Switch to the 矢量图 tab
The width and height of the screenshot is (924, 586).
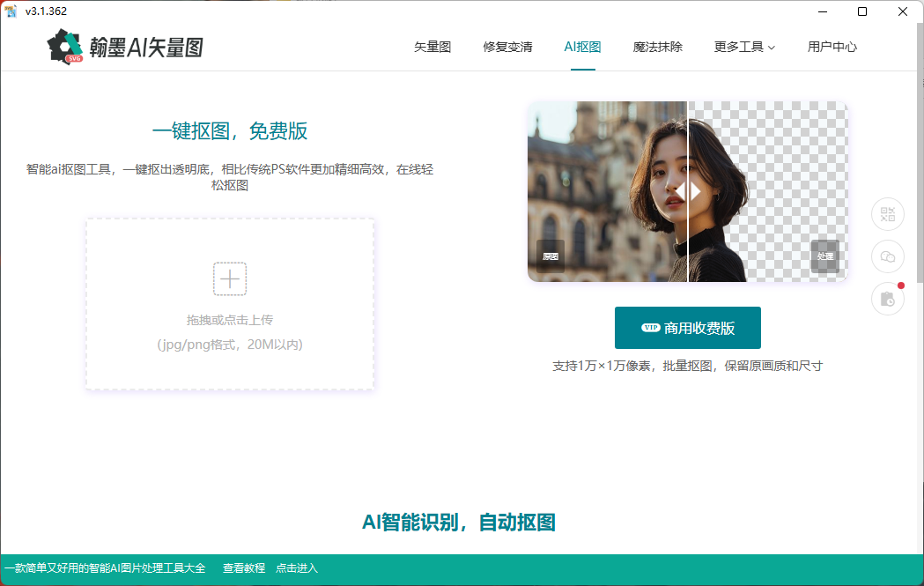[432, 47]
